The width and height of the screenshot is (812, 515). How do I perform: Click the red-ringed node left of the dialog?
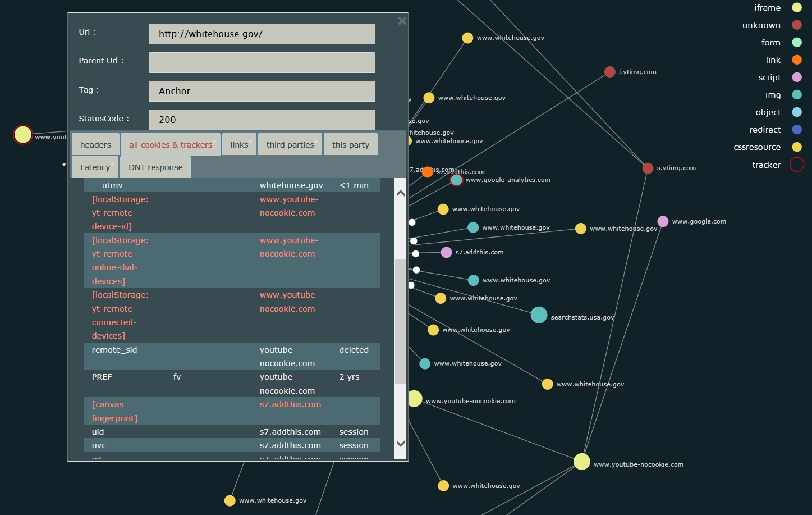[x=23, y=135]
